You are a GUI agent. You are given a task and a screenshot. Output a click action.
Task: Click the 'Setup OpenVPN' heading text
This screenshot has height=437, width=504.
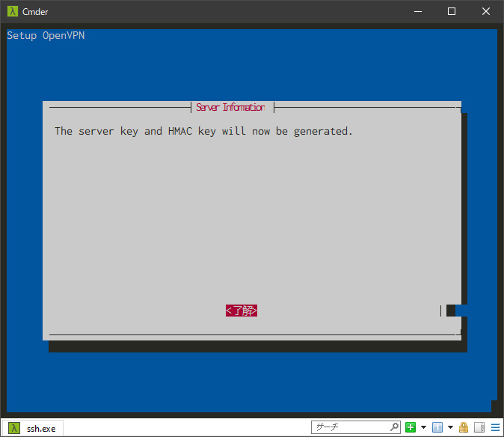pos(46,35)
